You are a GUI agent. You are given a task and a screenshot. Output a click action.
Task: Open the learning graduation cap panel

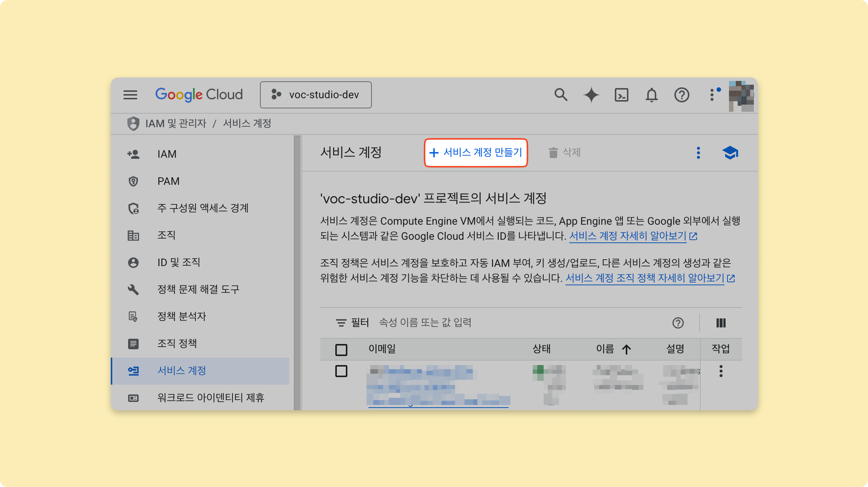[730, 152]
